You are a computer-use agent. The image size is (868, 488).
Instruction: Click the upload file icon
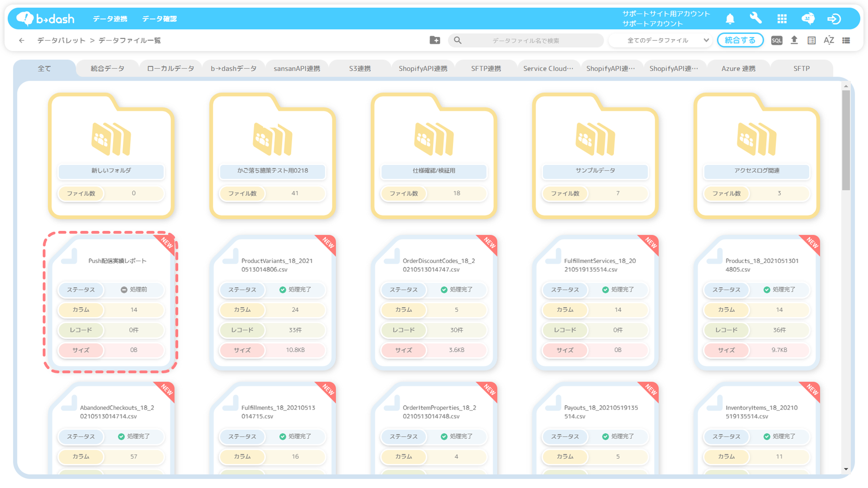tap(794, 40)
